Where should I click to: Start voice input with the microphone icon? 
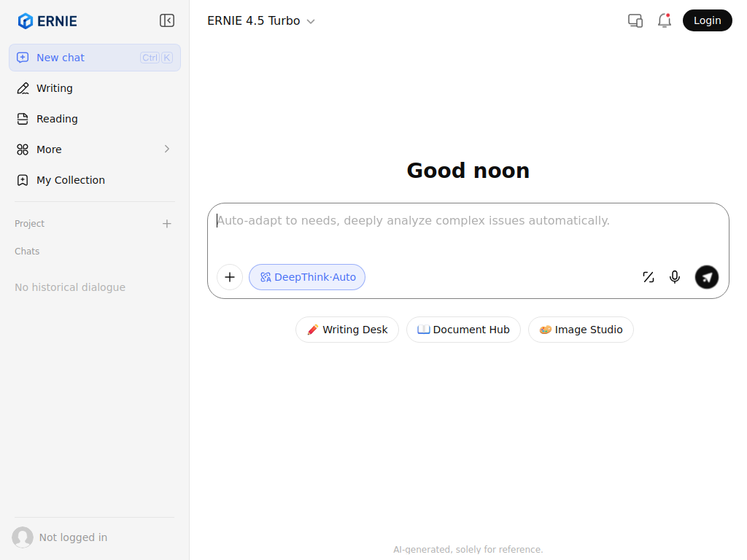coord(675,277)
